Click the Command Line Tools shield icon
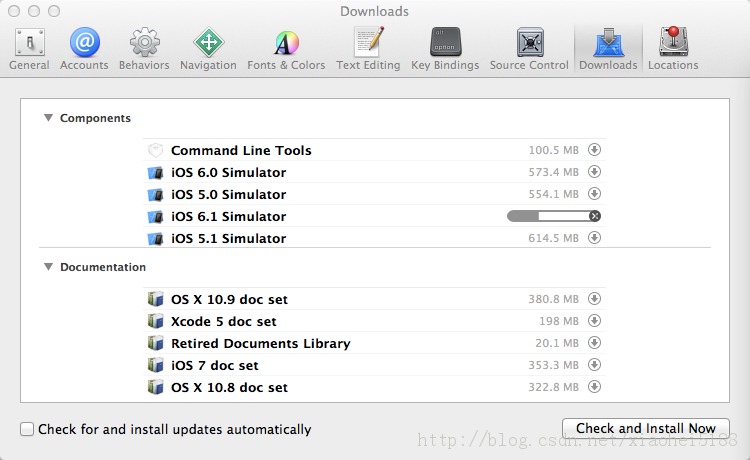Image resolution: width=750 pixels, height=460 pixels. [x=155, y=150]
